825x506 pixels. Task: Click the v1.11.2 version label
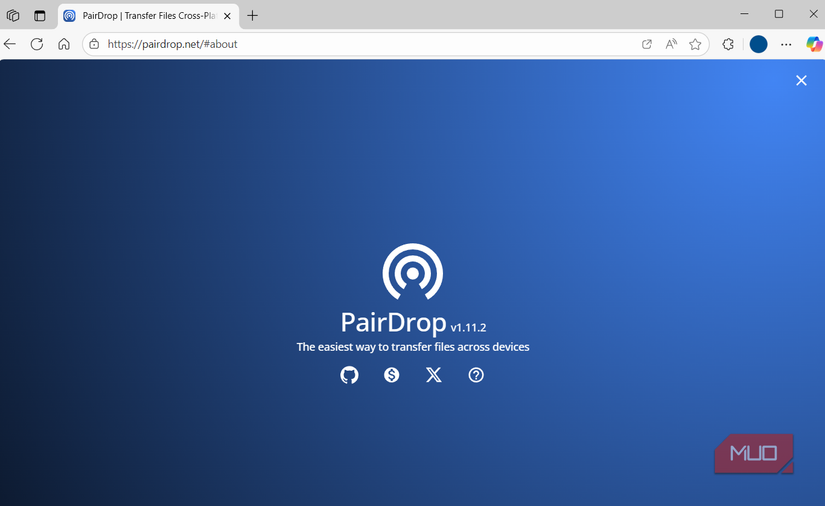[x=468, y=327]
